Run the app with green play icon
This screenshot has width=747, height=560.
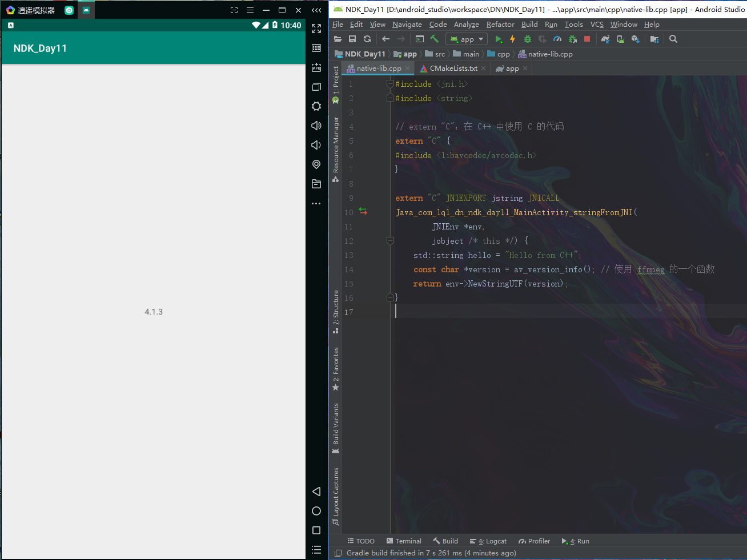point(499,39)
